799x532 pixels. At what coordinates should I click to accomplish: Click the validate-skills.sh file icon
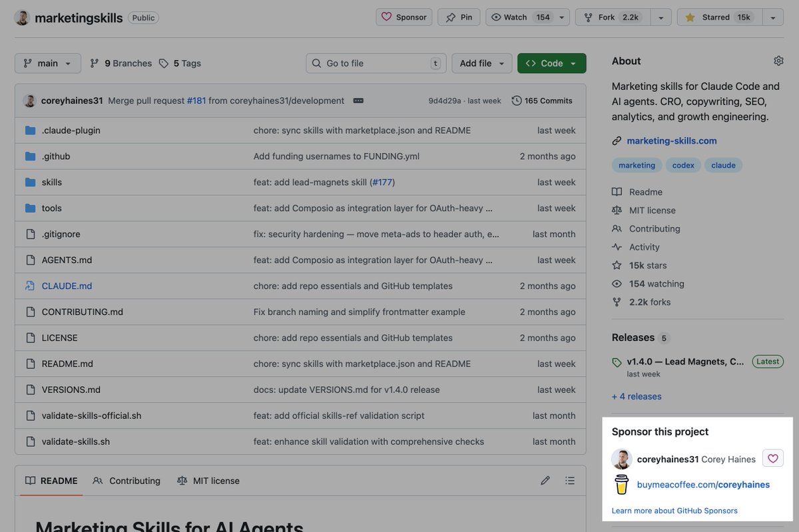(30, 442)
